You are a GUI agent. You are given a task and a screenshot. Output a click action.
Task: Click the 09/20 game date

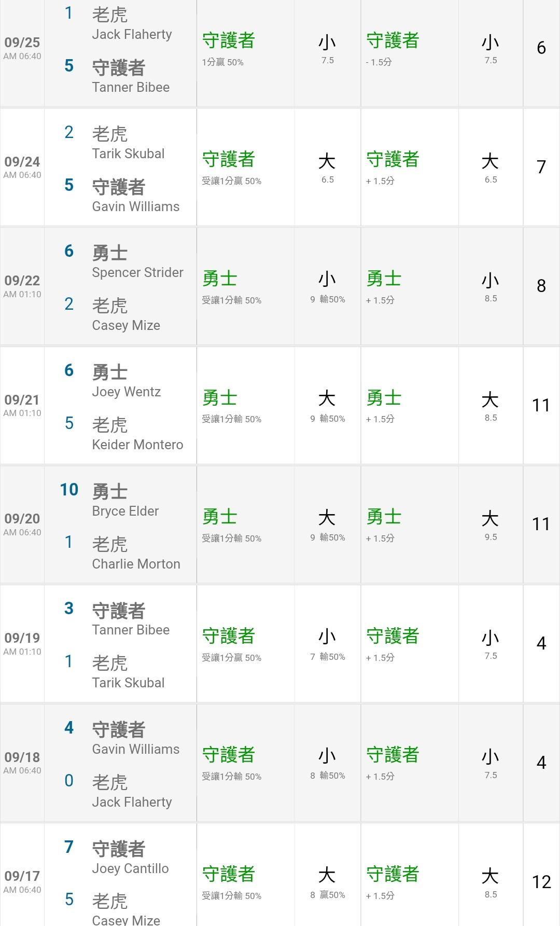22,519
